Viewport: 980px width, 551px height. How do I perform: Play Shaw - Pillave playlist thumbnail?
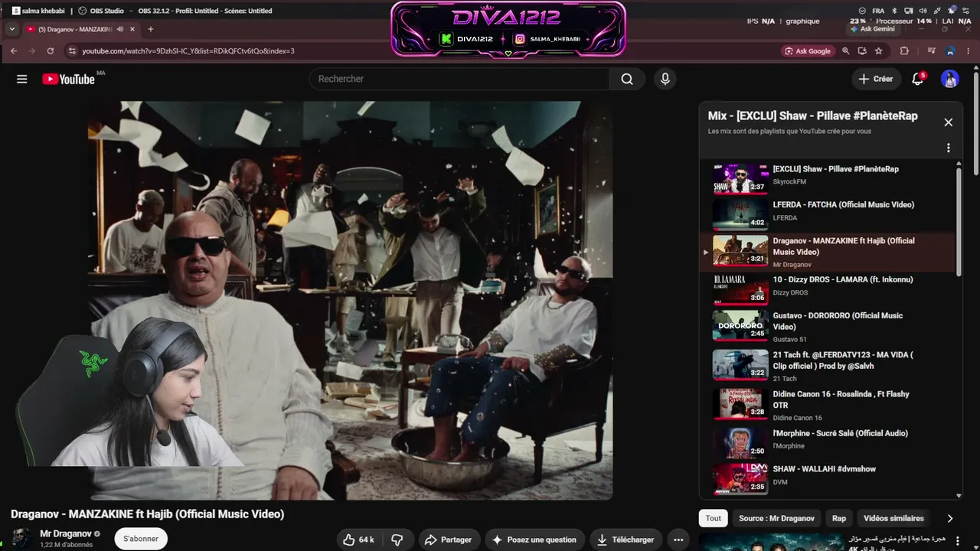(x=740, y=178)
